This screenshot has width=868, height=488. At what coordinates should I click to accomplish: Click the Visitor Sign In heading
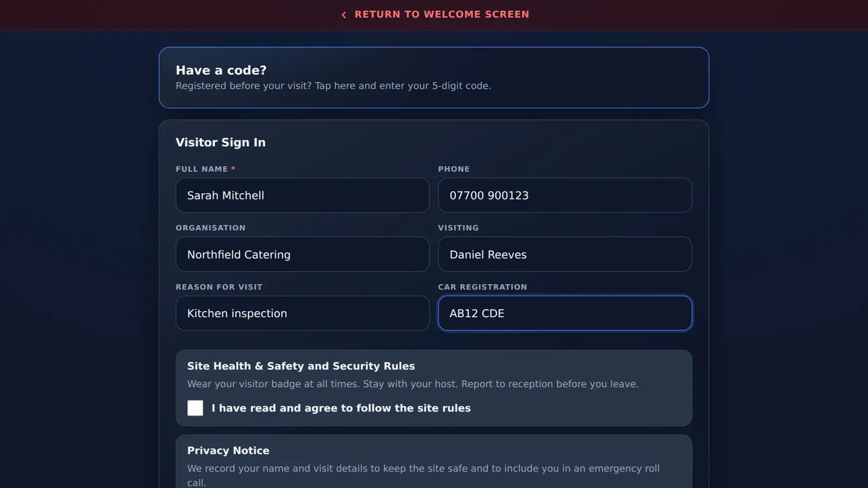click(x=221, y=142)
